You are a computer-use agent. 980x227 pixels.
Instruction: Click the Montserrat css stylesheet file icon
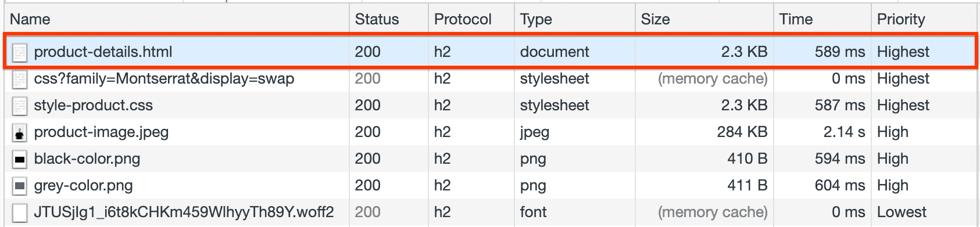(x=20, y=79)
